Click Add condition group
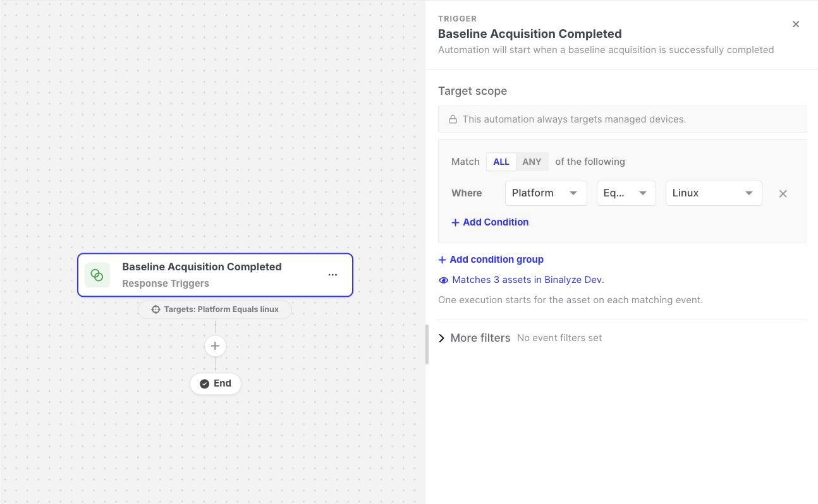The width and height of the screenshot is (818, 504). click(491, 260)
